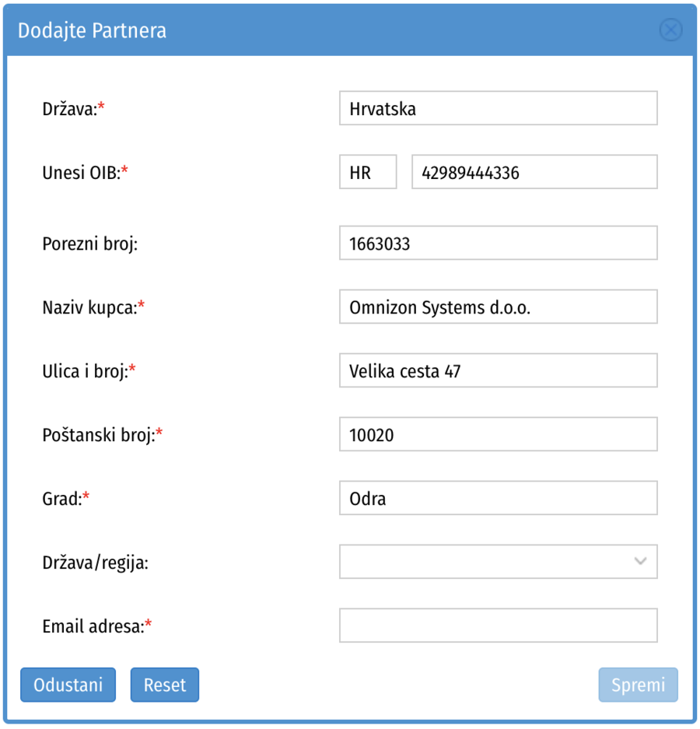
Task: Close the Dodajte Partnera dialog
Action: pyautogui.click(x=670, y=30)
